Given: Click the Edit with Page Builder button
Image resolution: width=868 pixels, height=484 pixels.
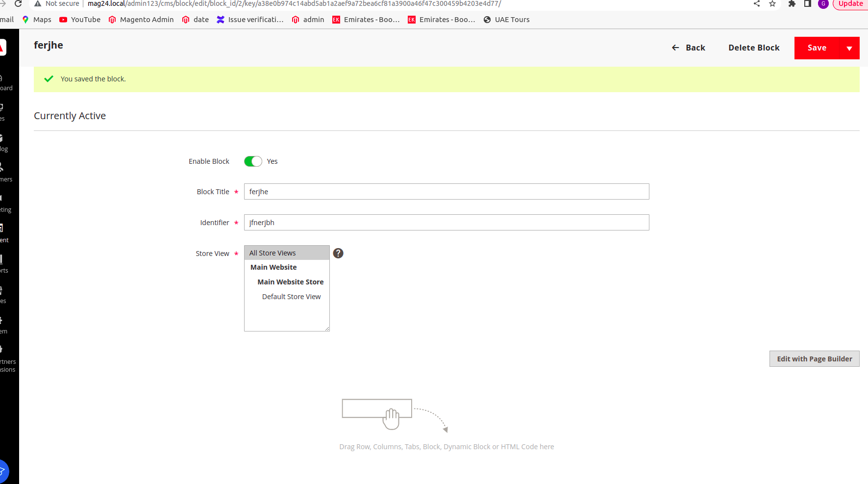Looking at the screenshot, I should tap(814, 358).
